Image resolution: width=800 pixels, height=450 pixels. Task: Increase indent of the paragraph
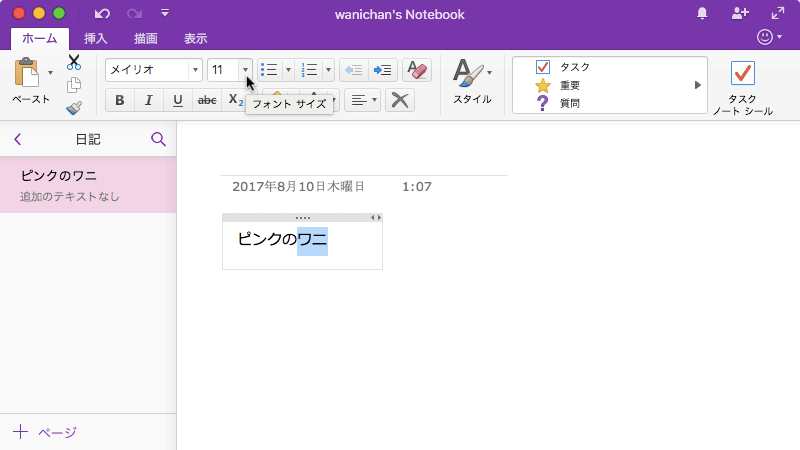pos(382,70)
